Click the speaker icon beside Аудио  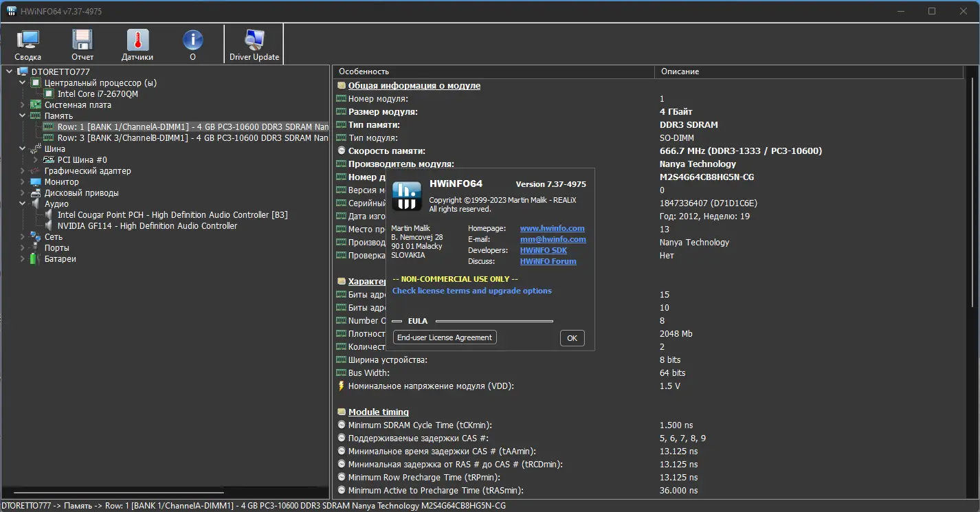pos(36,203)
